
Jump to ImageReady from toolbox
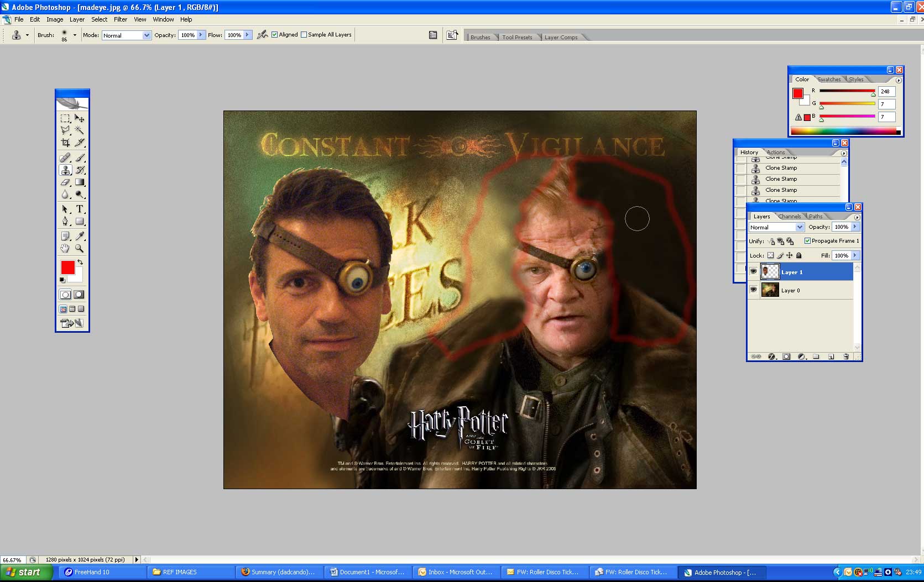click(x=72, y=323)
